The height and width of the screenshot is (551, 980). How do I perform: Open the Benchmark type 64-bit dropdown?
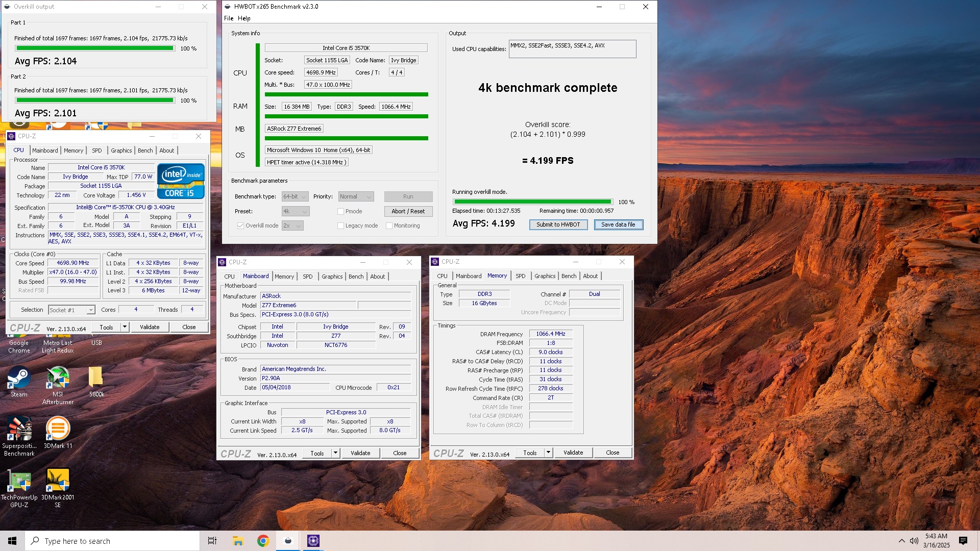[x=295, y=196]
